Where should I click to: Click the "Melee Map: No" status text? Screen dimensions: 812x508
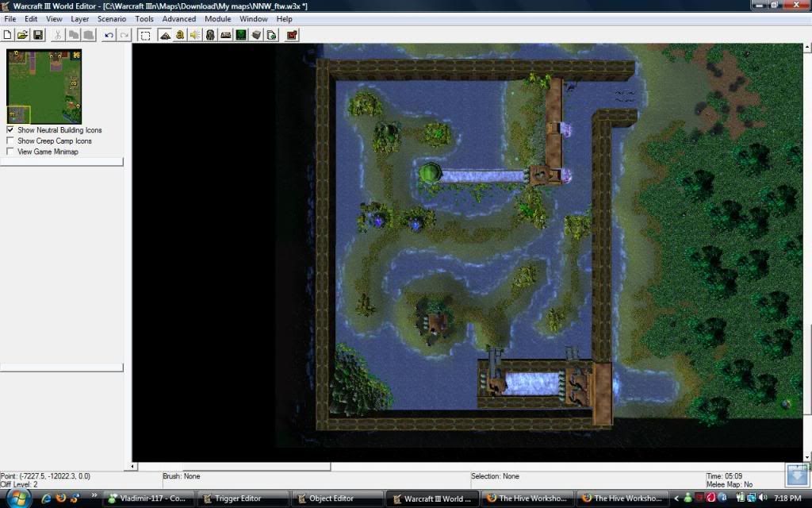click(730, 484)
